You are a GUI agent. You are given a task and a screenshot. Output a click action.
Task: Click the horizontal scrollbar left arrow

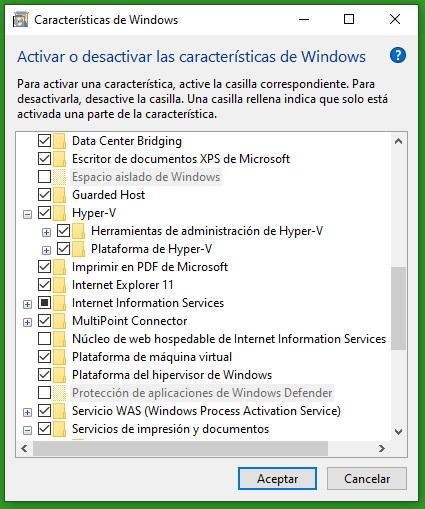tap(24, 449)
